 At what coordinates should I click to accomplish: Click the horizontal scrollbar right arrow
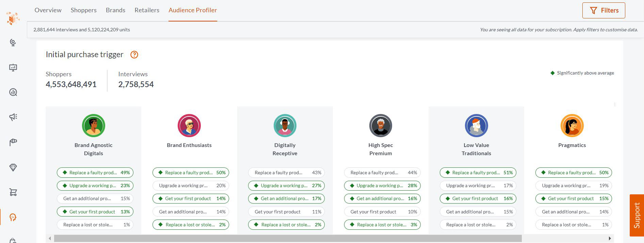[610, 238]
